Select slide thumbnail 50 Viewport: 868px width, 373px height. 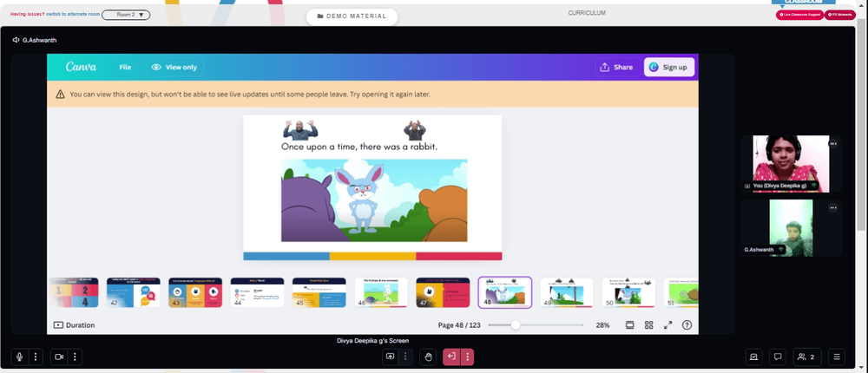pos(628,292)
